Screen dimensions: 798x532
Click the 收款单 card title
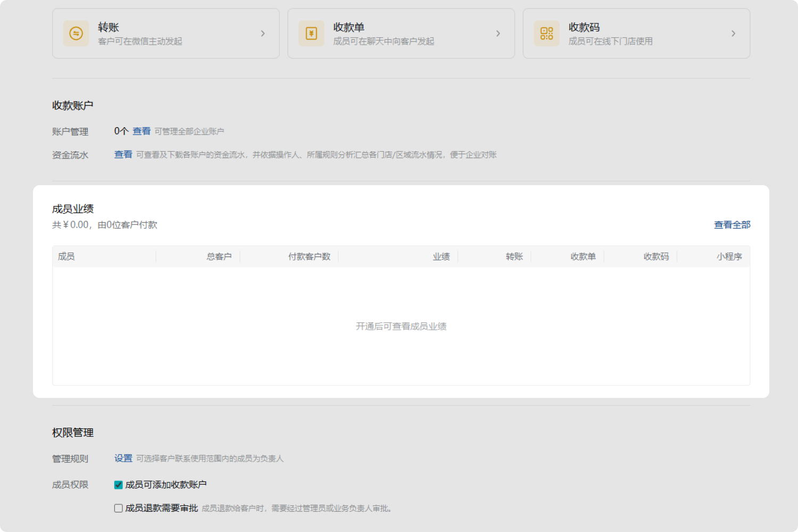click(349, 27)
